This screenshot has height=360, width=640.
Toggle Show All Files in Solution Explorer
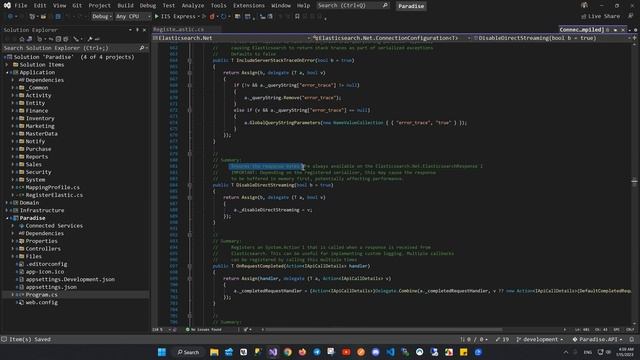66,39
